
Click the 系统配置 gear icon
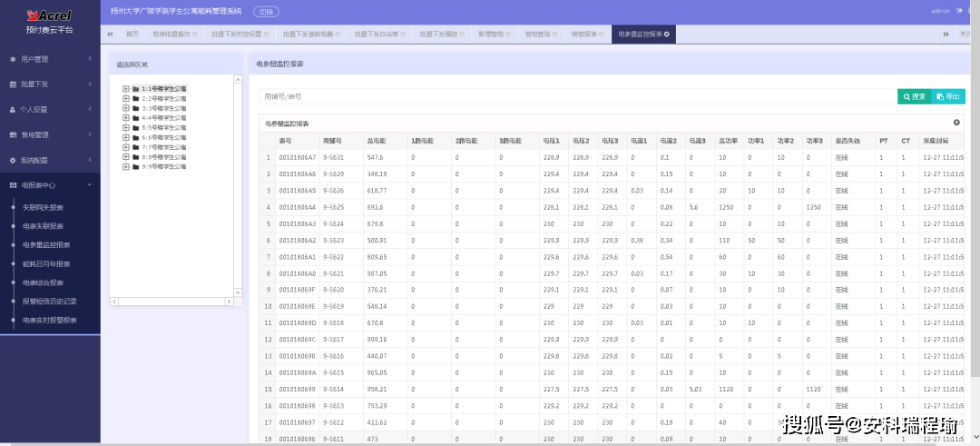(13, 160)
